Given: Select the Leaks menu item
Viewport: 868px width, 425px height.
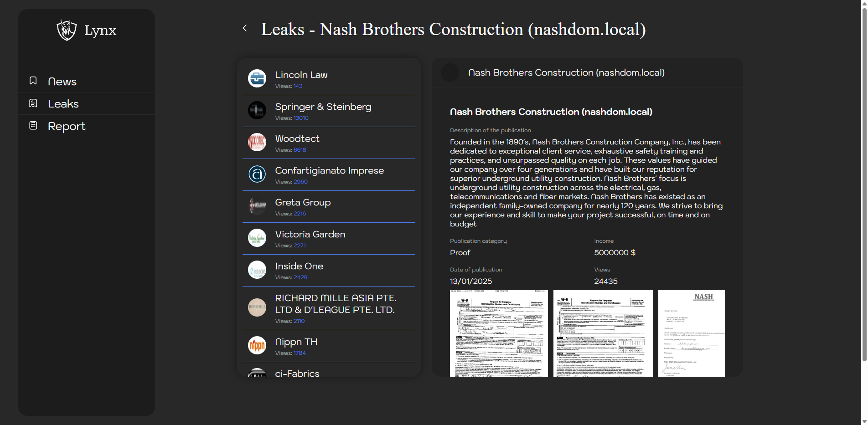Looking at the screenshot, I should pyautogui.click(x=63, y=104).
